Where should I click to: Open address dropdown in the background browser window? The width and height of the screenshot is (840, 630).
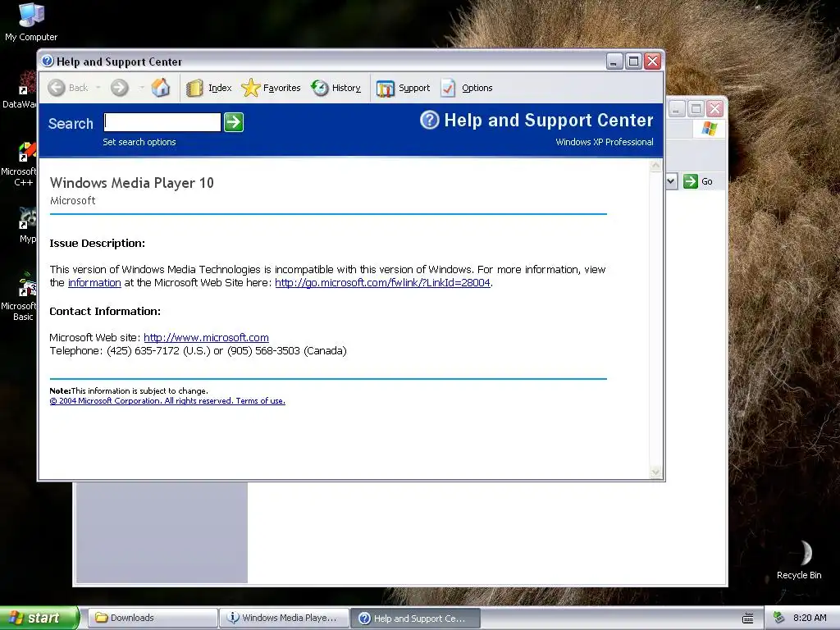click(671, 181)
